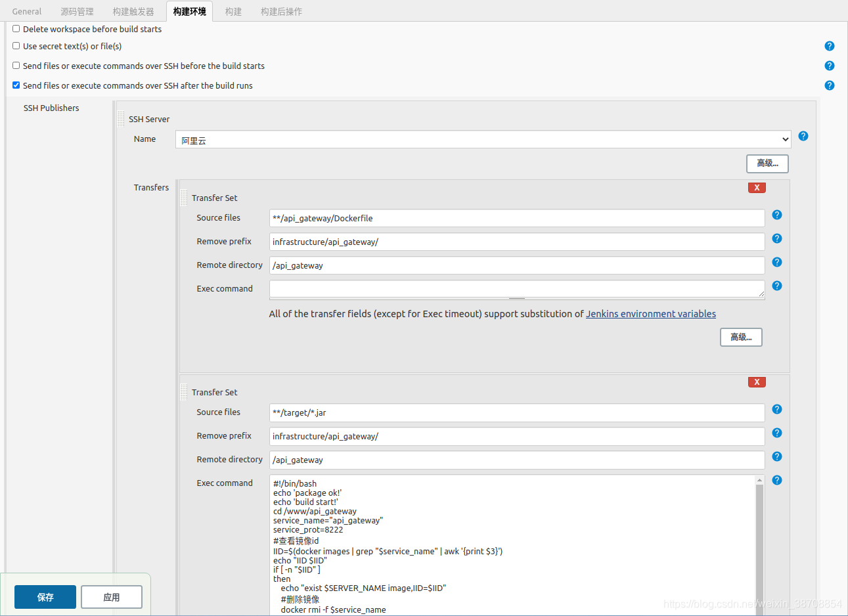Open help for SSH after the build runs
Screen dimensions: 848x616
[829, 85]
